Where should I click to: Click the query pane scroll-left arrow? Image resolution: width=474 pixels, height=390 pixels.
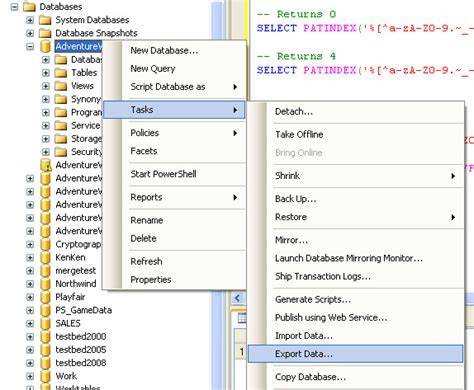pos(238,298)
